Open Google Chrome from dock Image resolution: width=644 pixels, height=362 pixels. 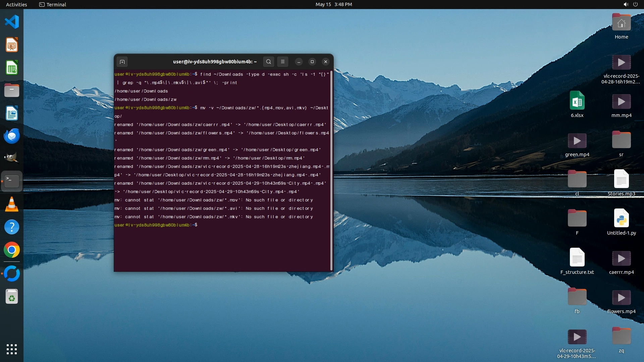pos(12,250)
